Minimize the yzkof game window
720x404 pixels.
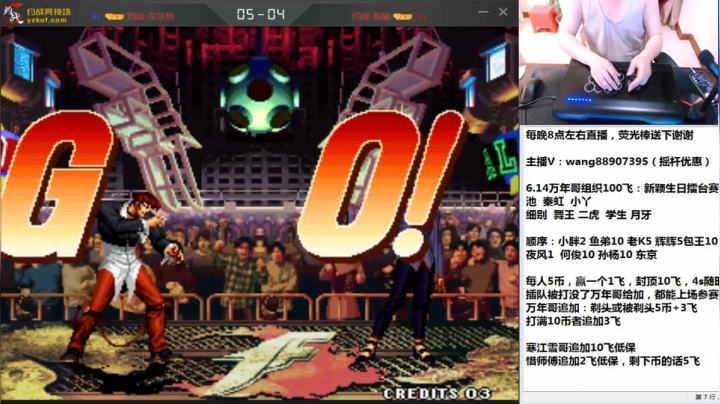pos(483,12)
